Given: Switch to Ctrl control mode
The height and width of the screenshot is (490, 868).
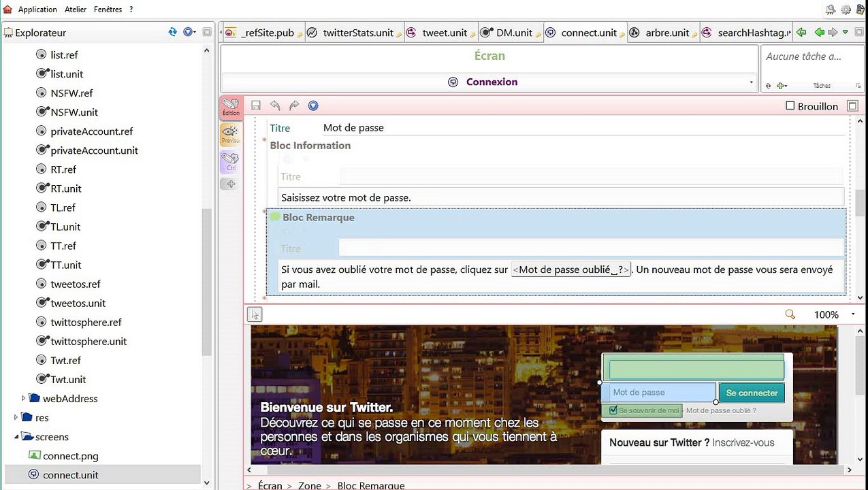Looking at the screenshot, I should pyautogui.click(x=231, y=161).
